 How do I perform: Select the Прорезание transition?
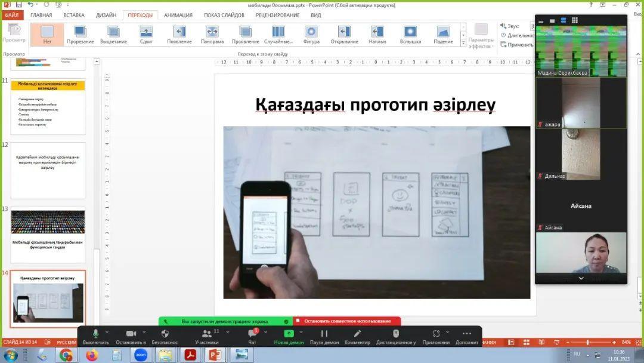tap(80, 35)
